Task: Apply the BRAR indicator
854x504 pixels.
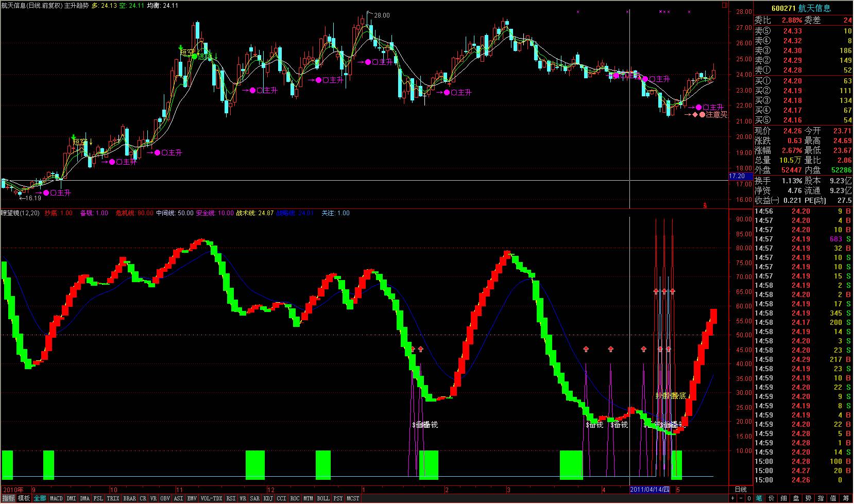Action: point(130,498)
